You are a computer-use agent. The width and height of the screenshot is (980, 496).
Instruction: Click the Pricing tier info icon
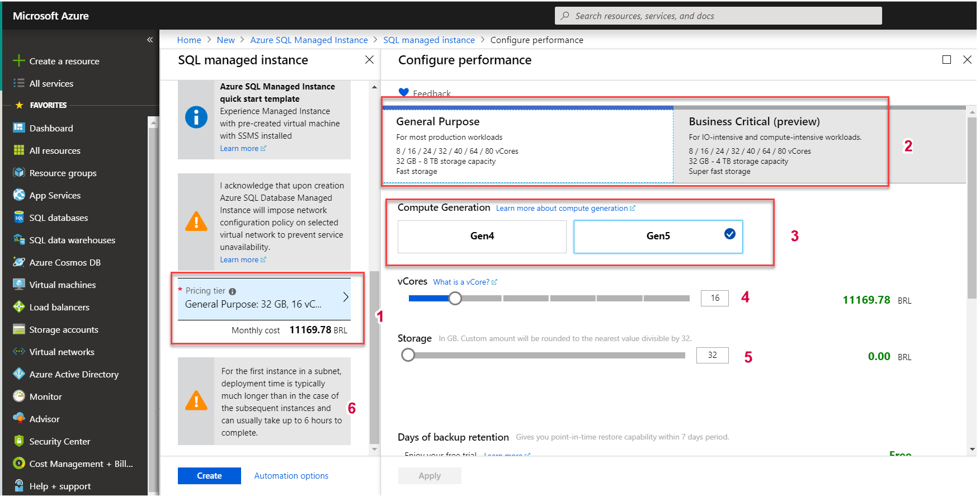233,291
